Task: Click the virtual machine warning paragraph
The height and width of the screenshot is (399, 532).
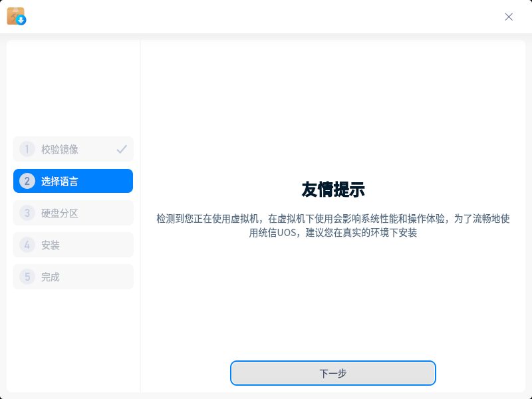Action: tap(333, 225)
